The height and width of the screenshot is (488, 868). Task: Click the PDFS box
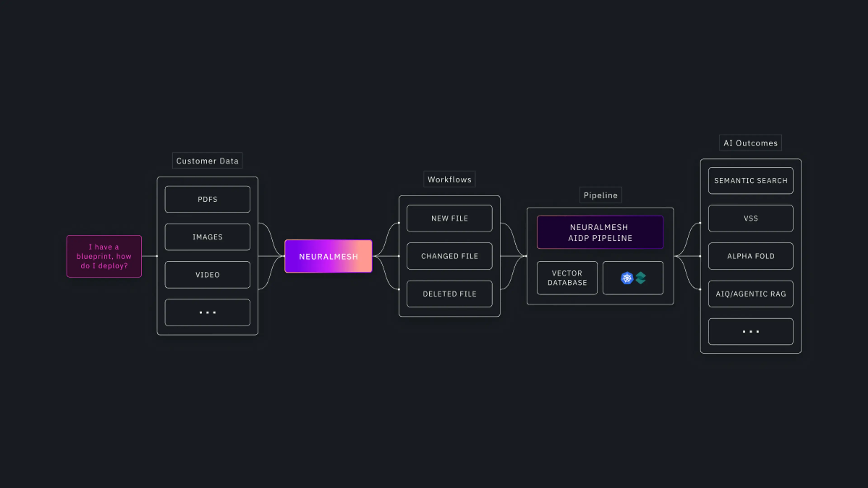coord(208,199)
